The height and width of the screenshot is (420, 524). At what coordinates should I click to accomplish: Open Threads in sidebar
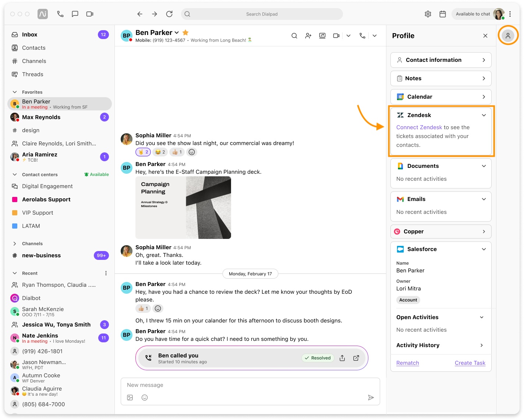[x=60, y=74]
